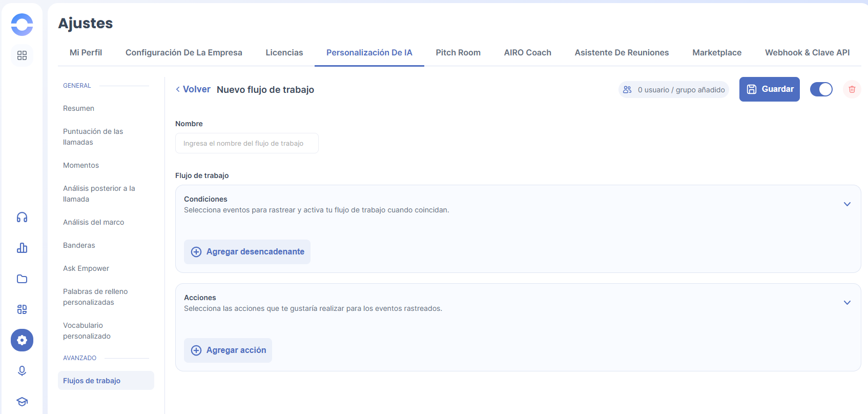868x414 pixels.
Task: Focus the workflow Nombre input field
Action: (x=246, y=143)
